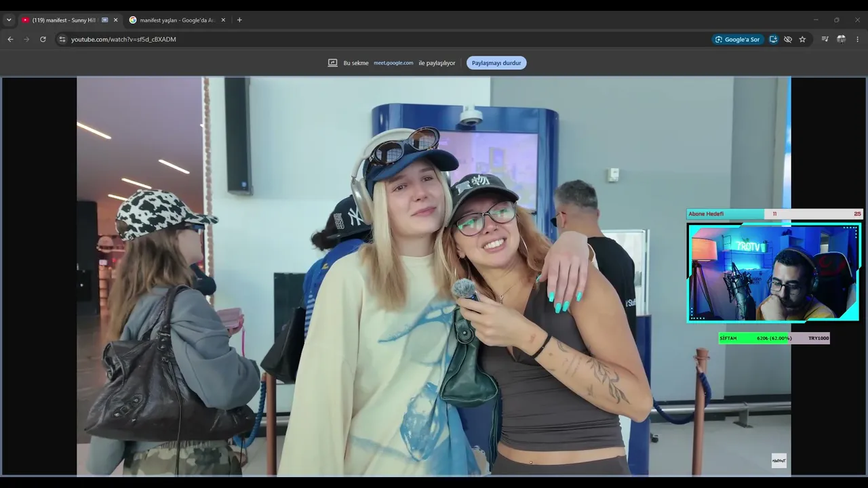Go back to the previous page

(x=10, y=39)
